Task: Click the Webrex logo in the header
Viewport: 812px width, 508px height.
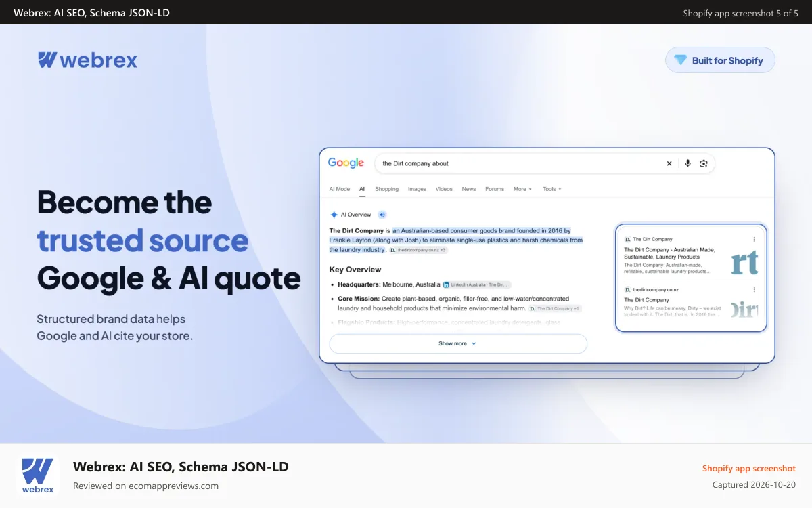Action: tap(87, 60)
